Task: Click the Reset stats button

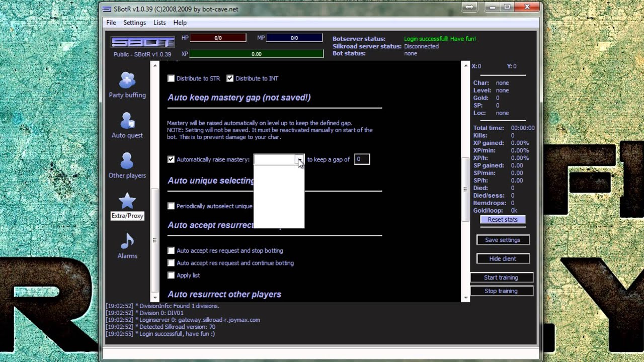Action: [503, 220]
